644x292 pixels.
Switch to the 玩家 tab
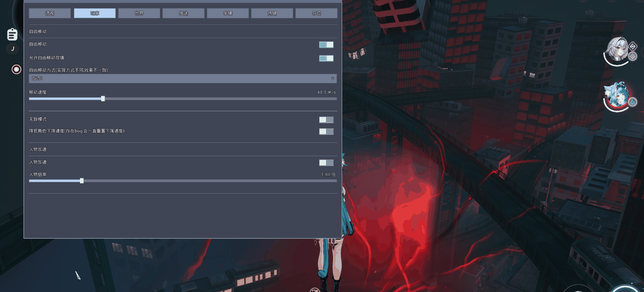(x=95, y=13)
